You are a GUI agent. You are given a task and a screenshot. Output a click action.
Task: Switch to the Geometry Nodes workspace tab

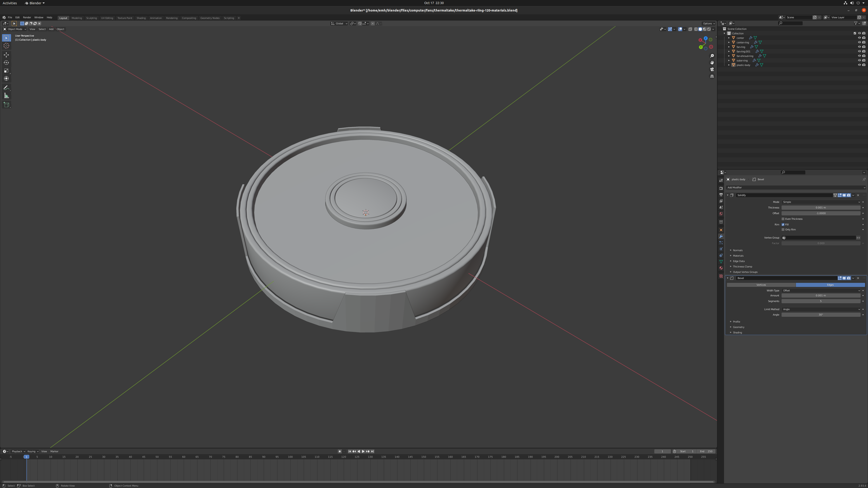point(210,18)
